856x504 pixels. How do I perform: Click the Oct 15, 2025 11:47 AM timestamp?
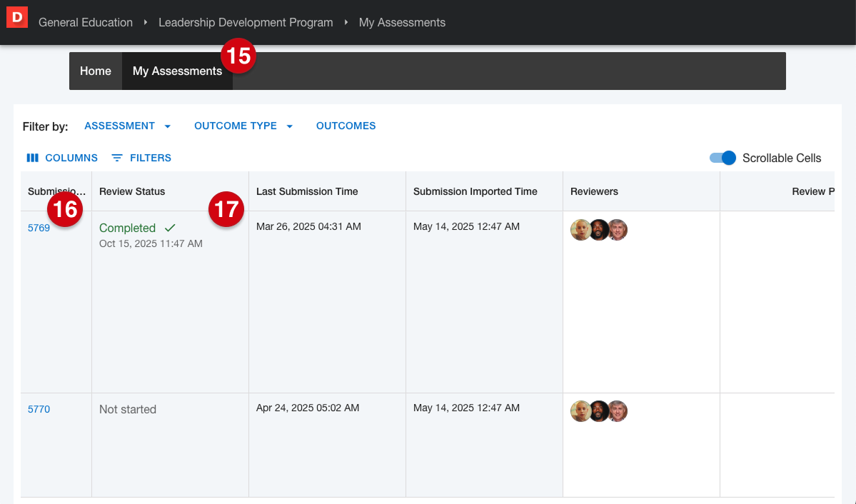tap(151, 243)
